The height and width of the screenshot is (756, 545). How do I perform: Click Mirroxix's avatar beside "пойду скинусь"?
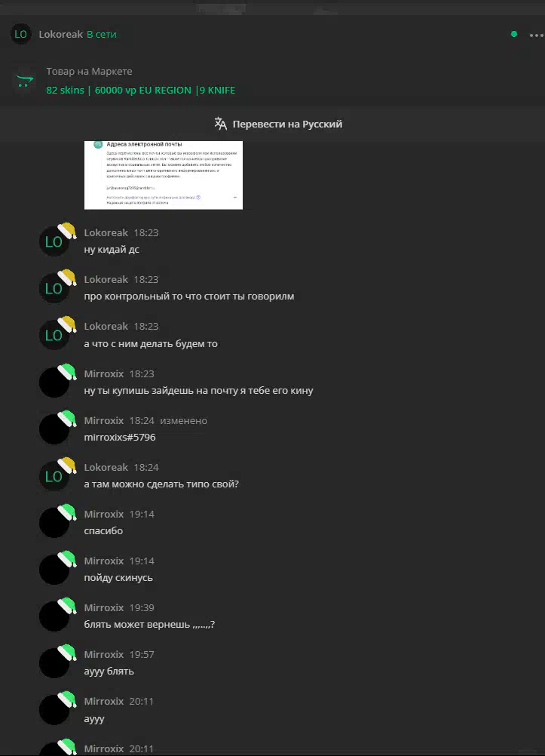54,570
